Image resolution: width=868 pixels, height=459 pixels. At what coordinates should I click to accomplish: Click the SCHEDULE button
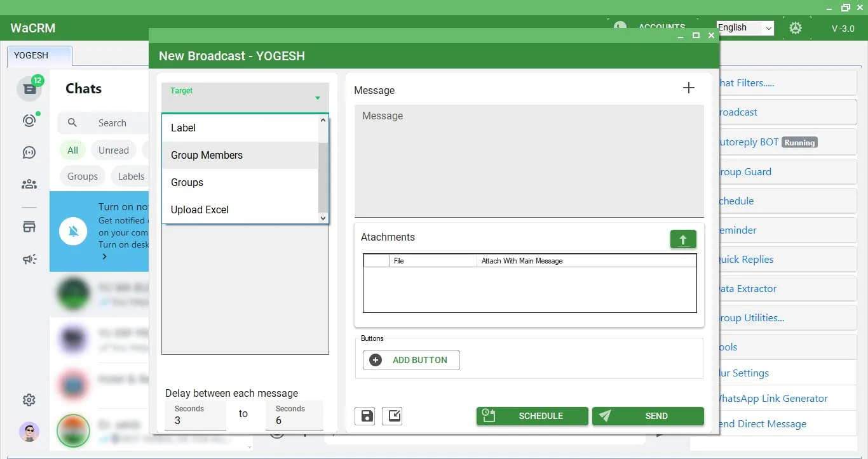coord(532,416)
